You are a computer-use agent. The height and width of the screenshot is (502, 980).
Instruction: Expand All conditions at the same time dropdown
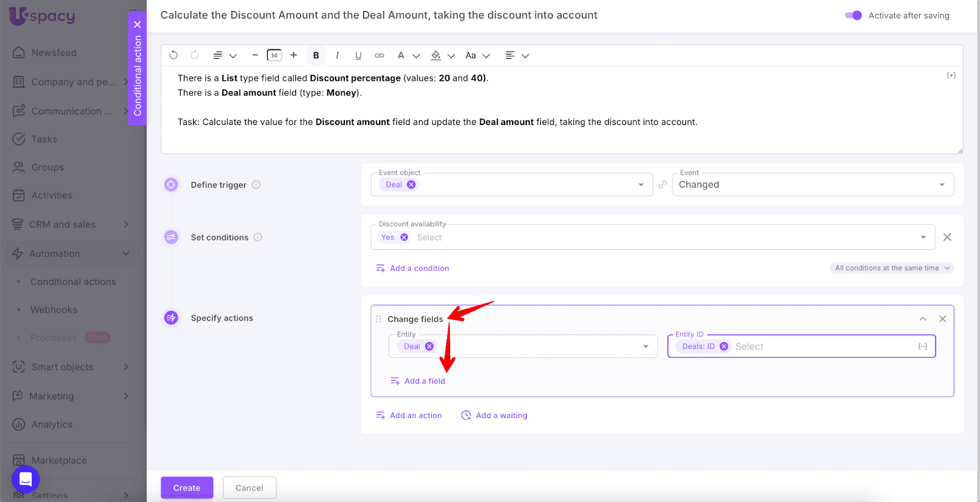[892, 268]
